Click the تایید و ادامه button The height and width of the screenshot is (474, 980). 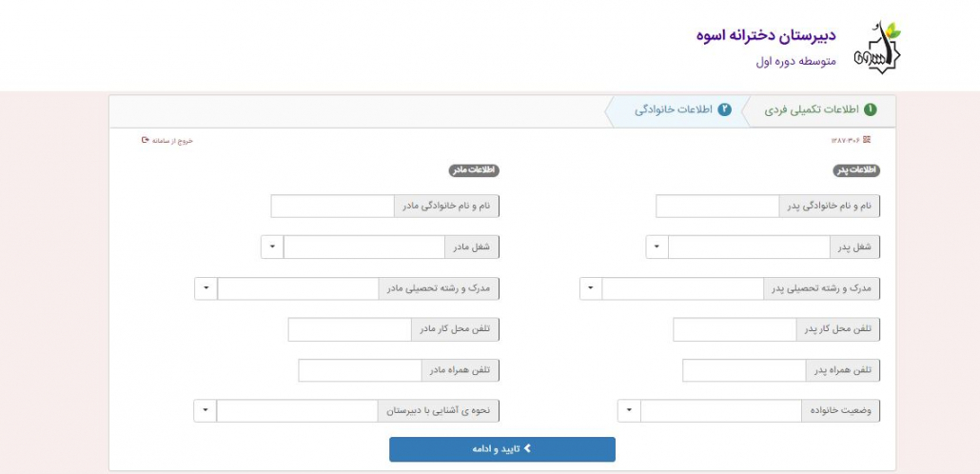point(501,449)
